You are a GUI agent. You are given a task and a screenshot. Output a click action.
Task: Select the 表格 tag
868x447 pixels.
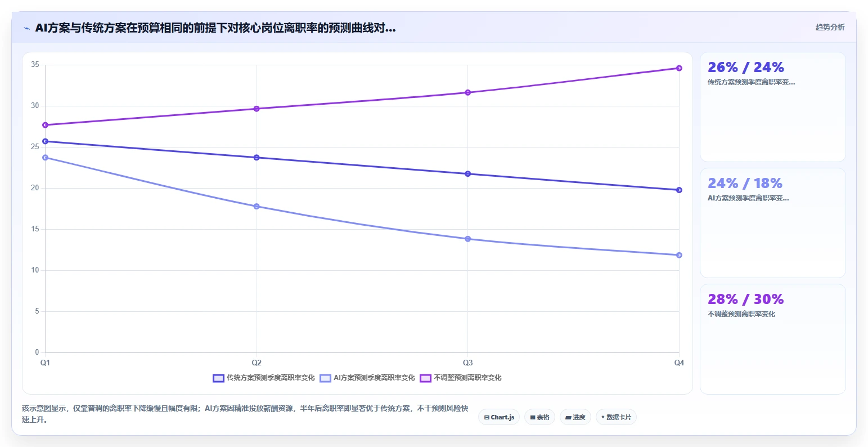point(540,417)
